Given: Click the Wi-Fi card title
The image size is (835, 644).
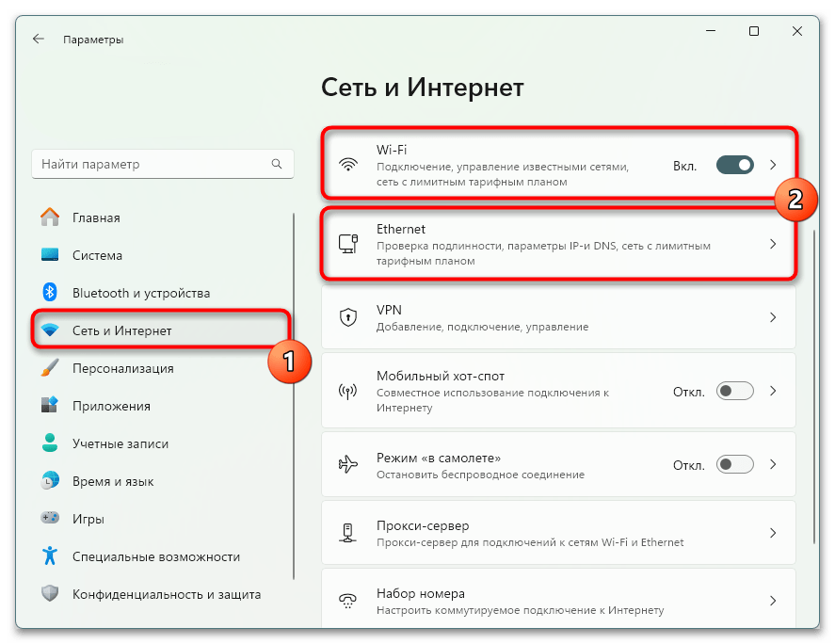Looking at the screenshot, I should point(392,150).
